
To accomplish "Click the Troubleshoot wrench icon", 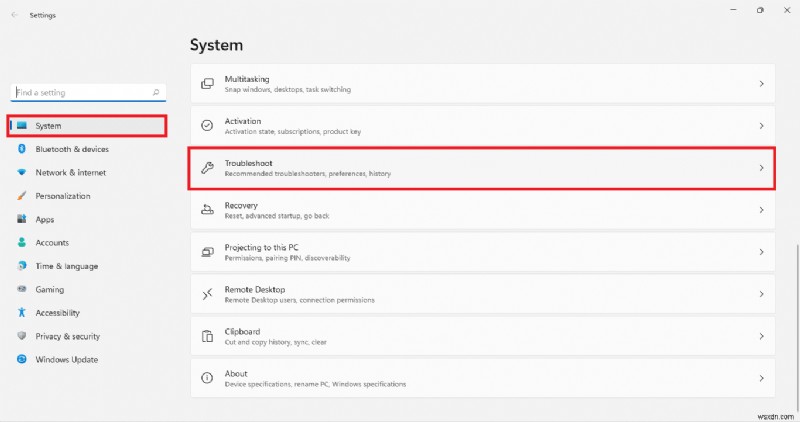I will pos(207,168).
